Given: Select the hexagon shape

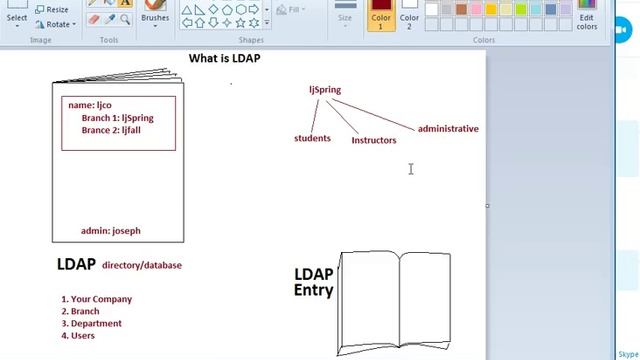Looking at the screenshot, I should click(241, 9).
